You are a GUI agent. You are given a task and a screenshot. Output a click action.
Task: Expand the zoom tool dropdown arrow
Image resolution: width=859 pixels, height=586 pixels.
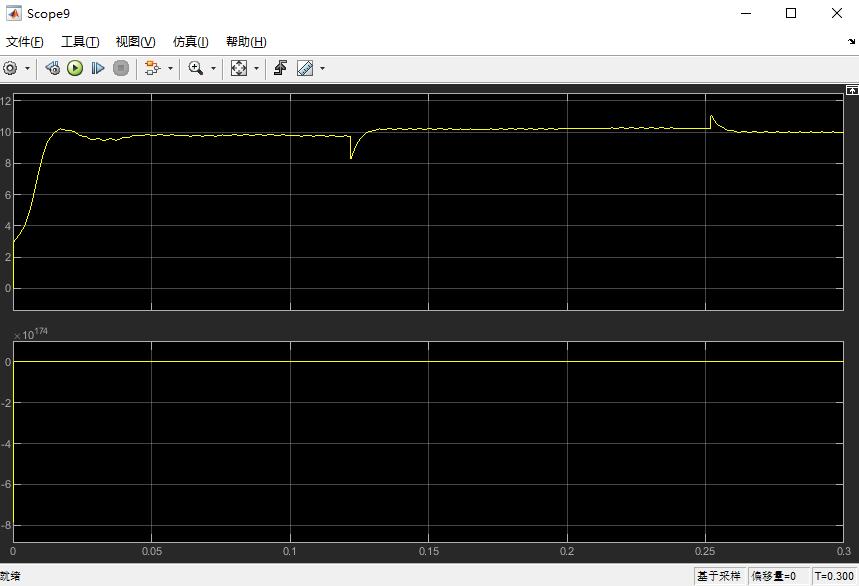point(213,68)
